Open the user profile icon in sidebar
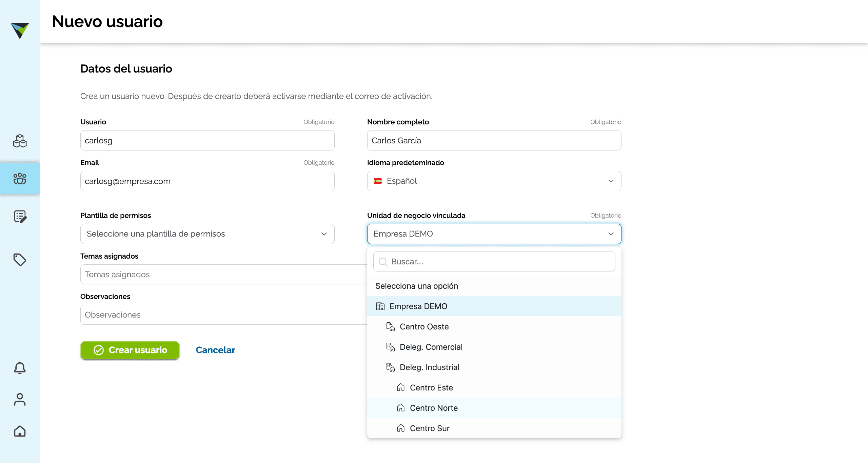 20,399
